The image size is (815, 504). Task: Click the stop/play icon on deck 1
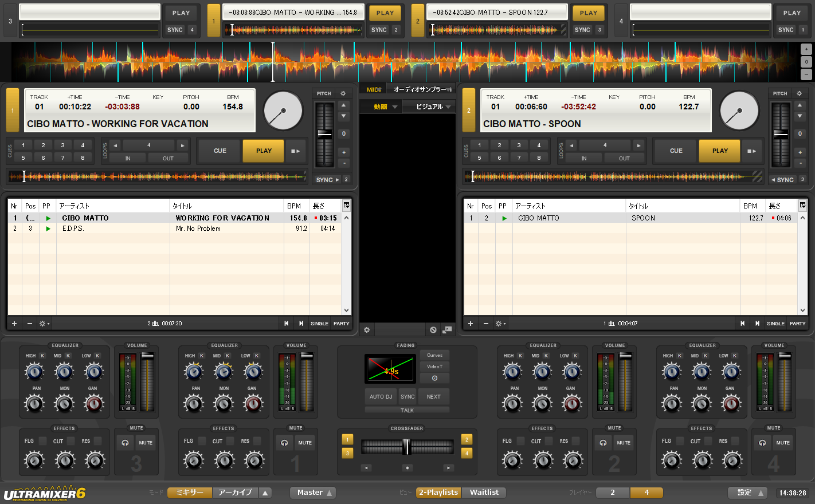[x=295, y=151]
